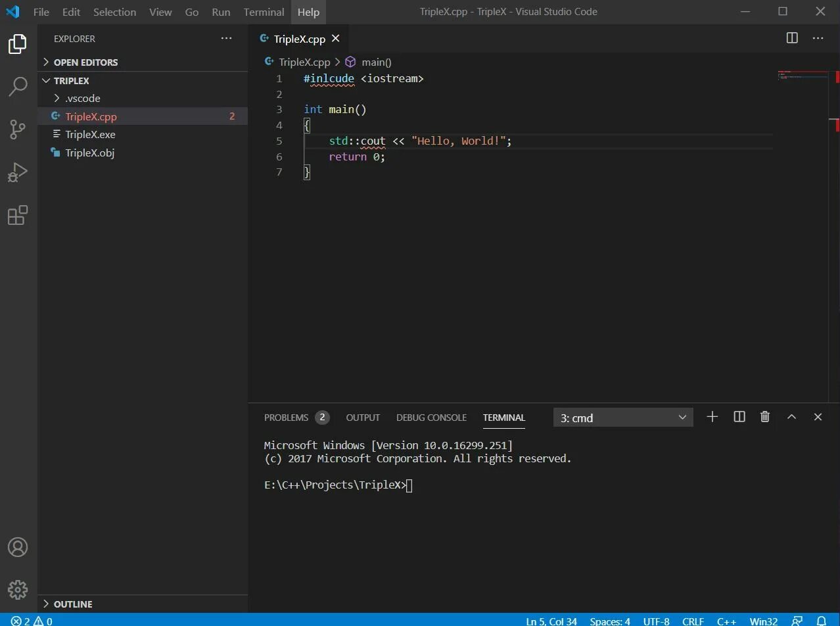Open the Help menu
840x626 pixels.
click(x=308, y=12)
